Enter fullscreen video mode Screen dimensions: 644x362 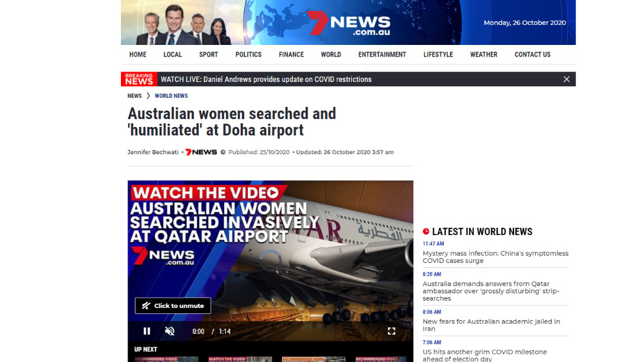(x=391, y=331)
